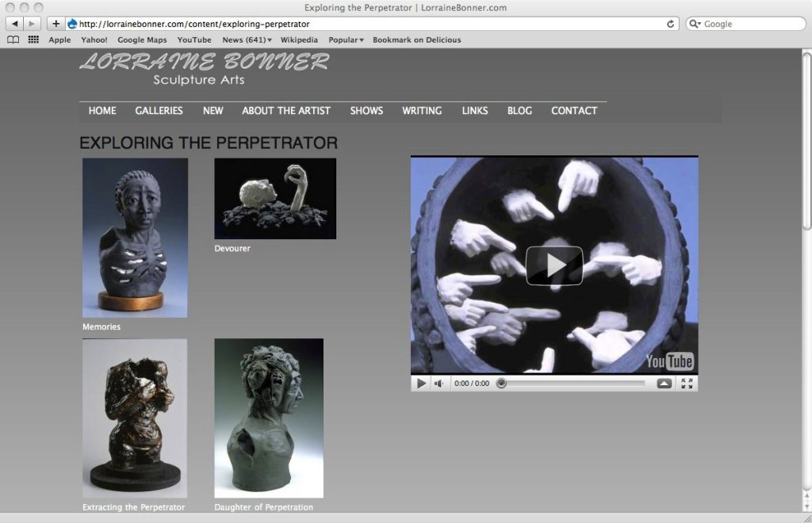Click the Extracting the Perpetrator caption link
The image size is (812, 523).
tap(133, 507)
